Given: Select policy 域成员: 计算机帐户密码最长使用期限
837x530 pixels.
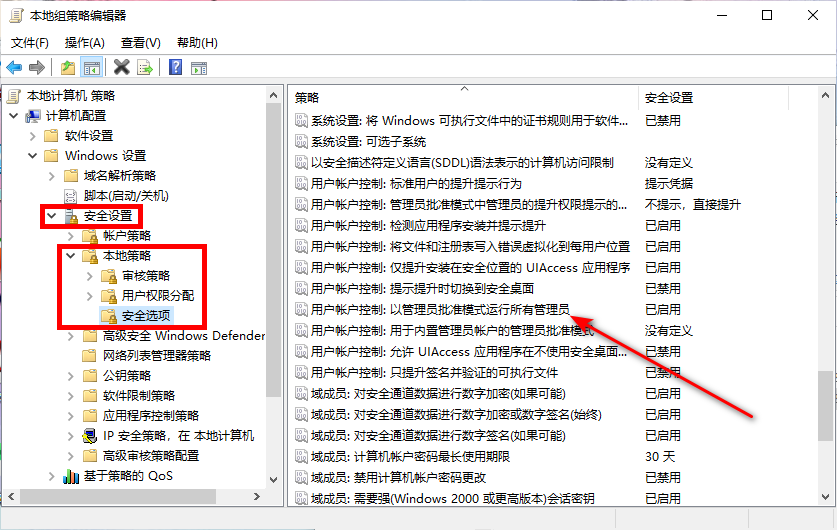Looking at the screenshot, I should 410,456.
